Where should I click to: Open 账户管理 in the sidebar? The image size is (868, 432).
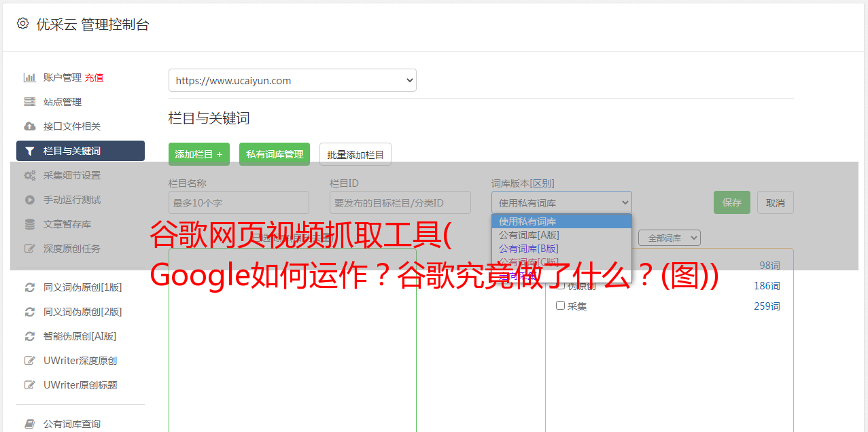pyautogui.click(x=63, y=77)
